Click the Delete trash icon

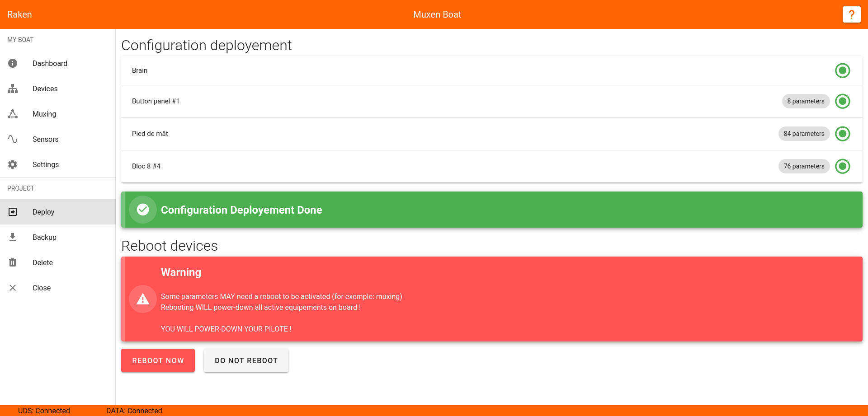coord(13,262)
